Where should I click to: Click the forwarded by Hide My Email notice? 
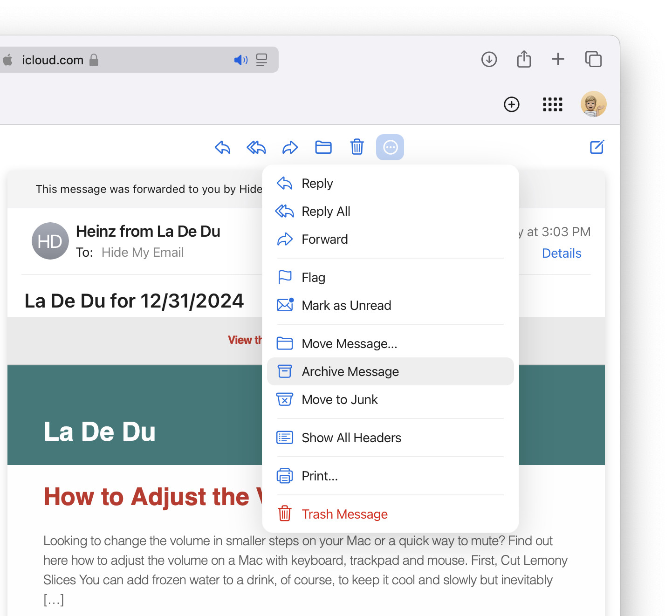[149, 189]
